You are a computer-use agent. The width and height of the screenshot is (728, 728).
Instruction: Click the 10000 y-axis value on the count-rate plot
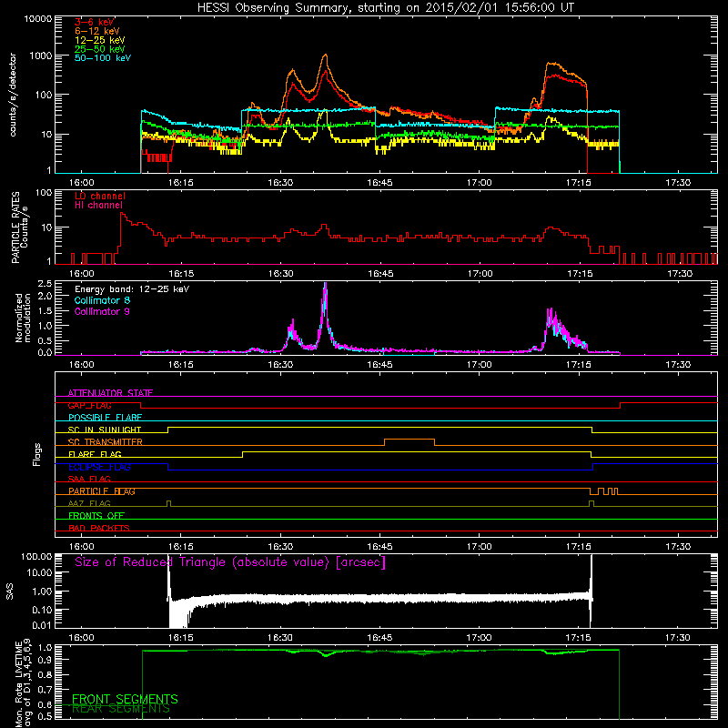(x=38, y=19)
